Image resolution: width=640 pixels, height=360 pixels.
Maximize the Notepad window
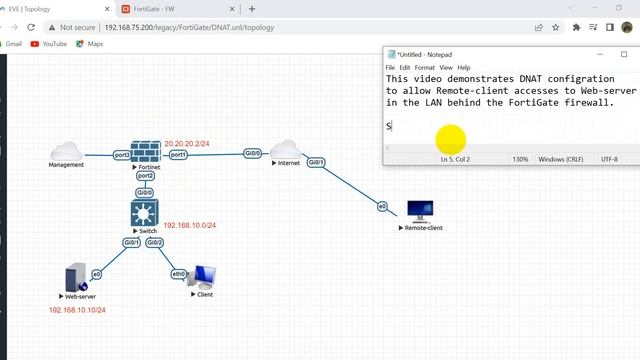coord(624,54)
